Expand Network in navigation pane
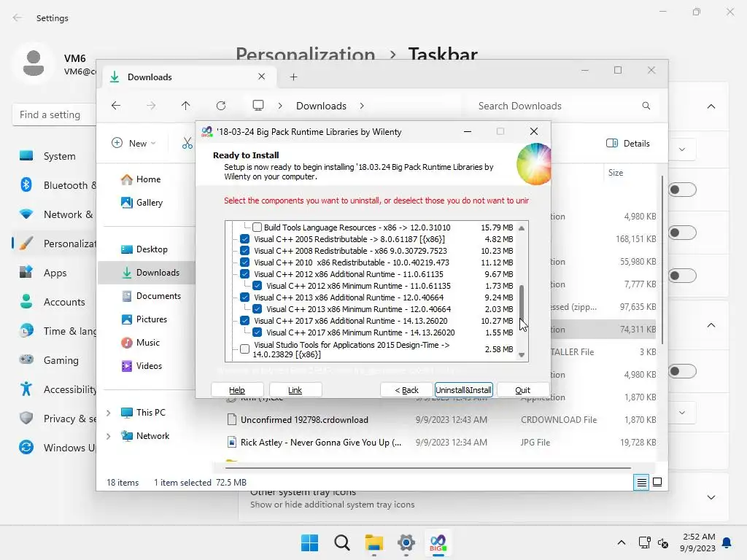This screenshot has height=560, width=747. pyautogui.click(x=109, y=436)
